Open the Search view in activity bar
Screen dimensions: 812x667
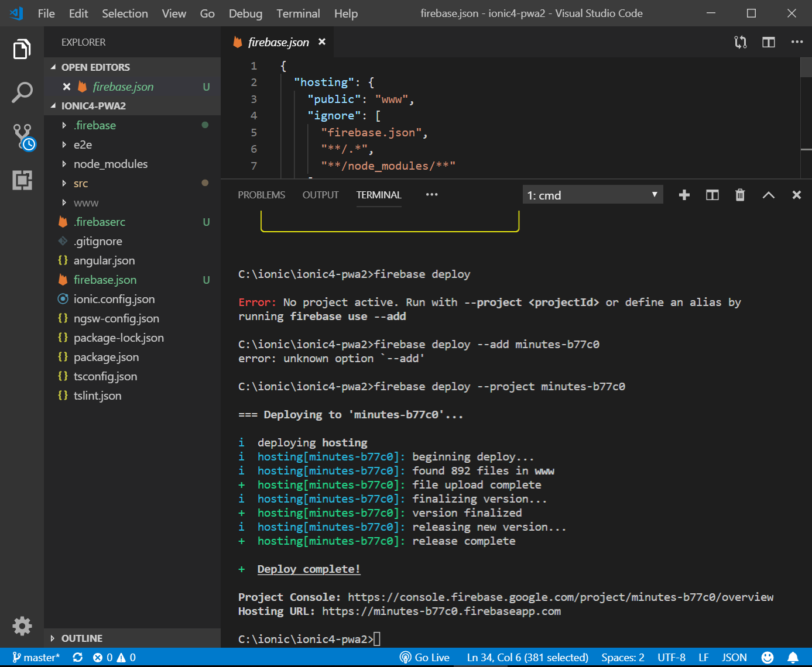[22, 92]
